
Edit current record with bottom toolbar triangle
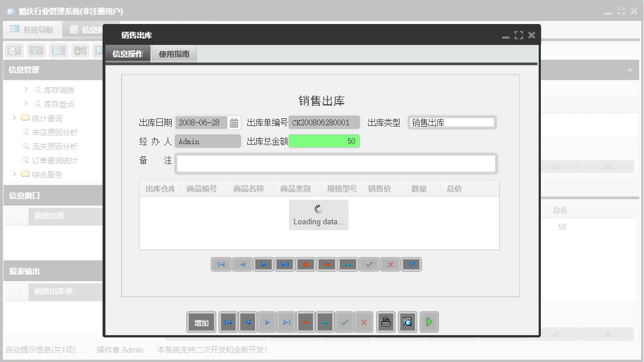pyautogui.click(x=325, y=322)
